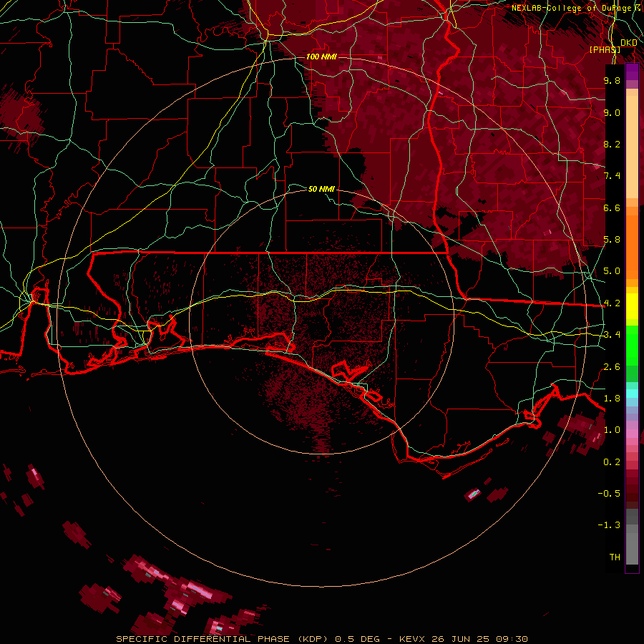Screen dimensions: 644x644
Task: Click the 3.4 value on the color scale
Action: point(612,335)
